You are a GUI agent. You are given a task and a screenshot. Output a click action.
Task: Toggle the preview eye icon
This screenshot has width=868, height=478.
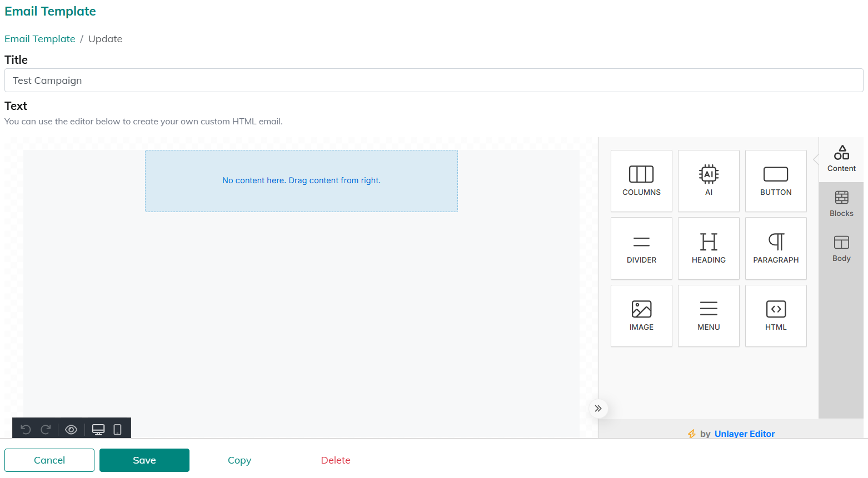[71, 430]
